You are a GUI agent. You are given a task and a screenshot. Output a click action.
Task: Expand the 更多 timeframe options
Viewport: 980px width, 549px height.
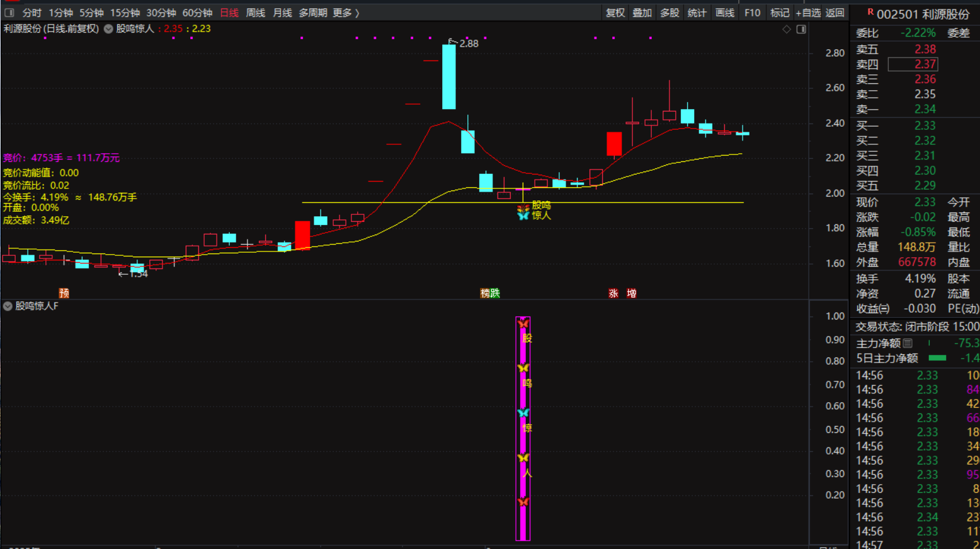(345, 13)
